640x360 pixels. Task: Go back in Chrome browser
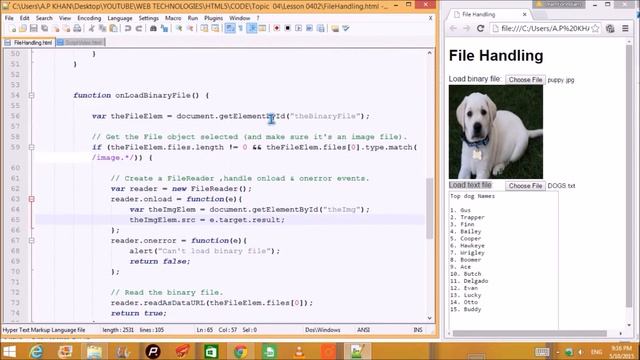(x=453, y=28)
